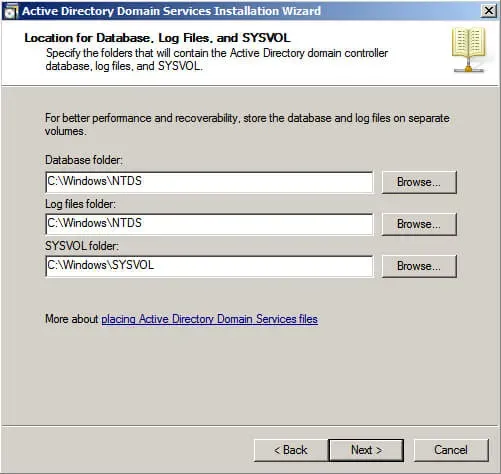Click the wizard icon in the title bar
The image size is (501, 474).
10,12
